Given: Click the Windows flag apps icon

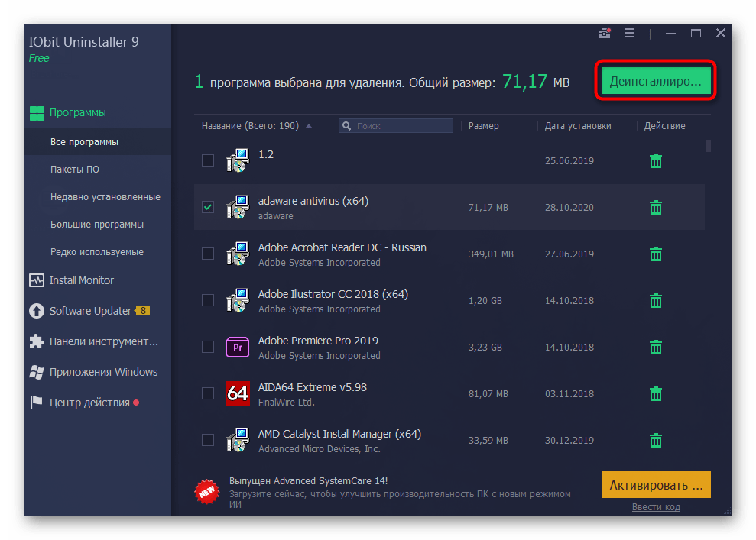Looking at the screenshot, I should [37, 373].
